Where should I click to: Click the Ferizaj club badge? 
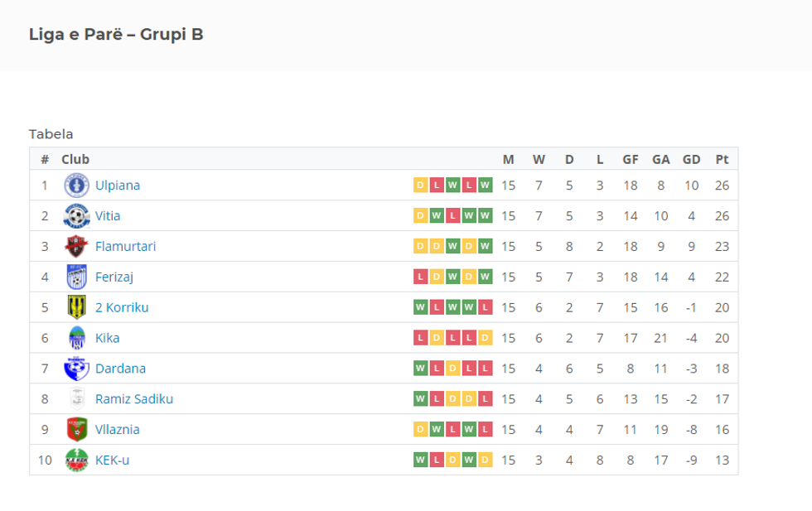(76, 277)
